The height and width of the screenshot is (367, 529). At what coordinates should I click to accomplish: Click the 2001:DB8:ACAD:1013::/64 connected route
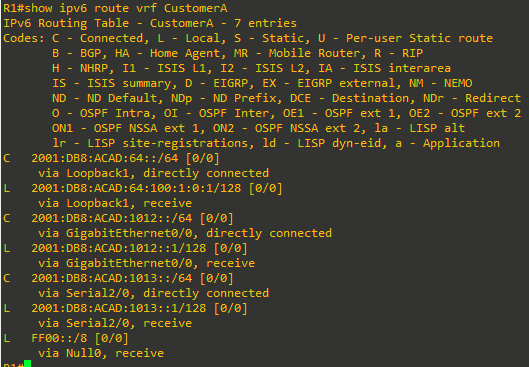tap(112, 278)
